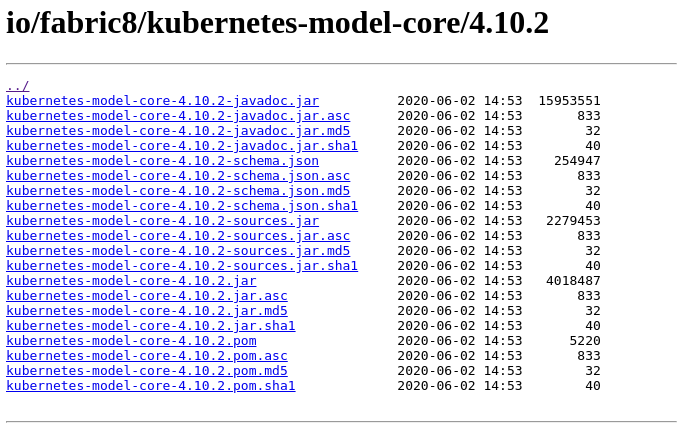The image size is (683, 430).
Task: Open kubernetes-model-core-4.10.2-javadoc.jar.md5 link
Action: (178, 131)
